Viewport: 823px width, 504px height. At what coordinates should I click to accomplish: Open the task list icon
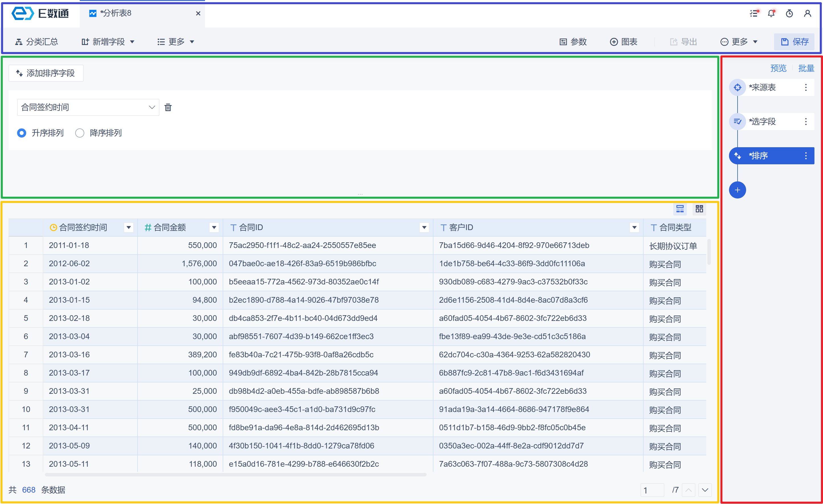[x=754, y=13]
